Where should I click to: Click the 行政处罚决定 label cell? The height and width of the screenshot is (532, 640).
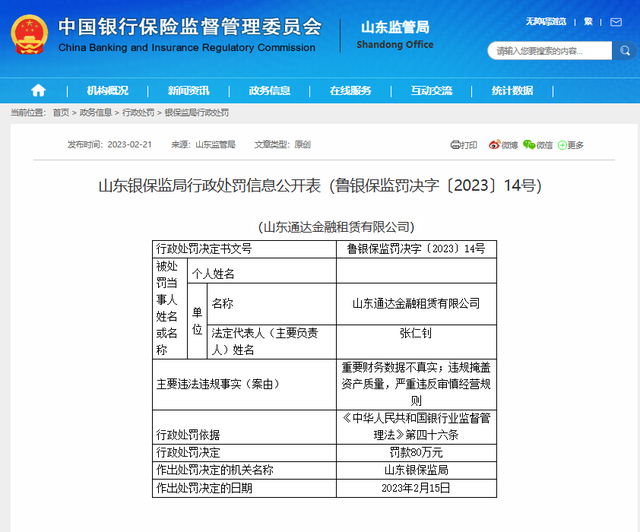pyautogui.click(x=244, y=453)
